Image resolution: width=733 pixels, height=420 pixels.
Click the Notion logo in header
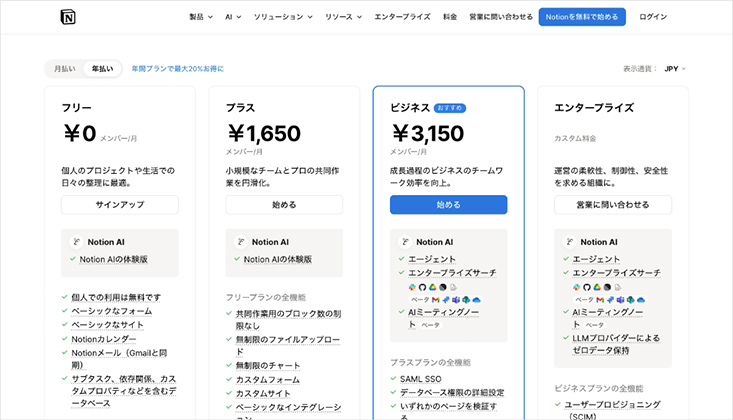click(x=68, y=17)
